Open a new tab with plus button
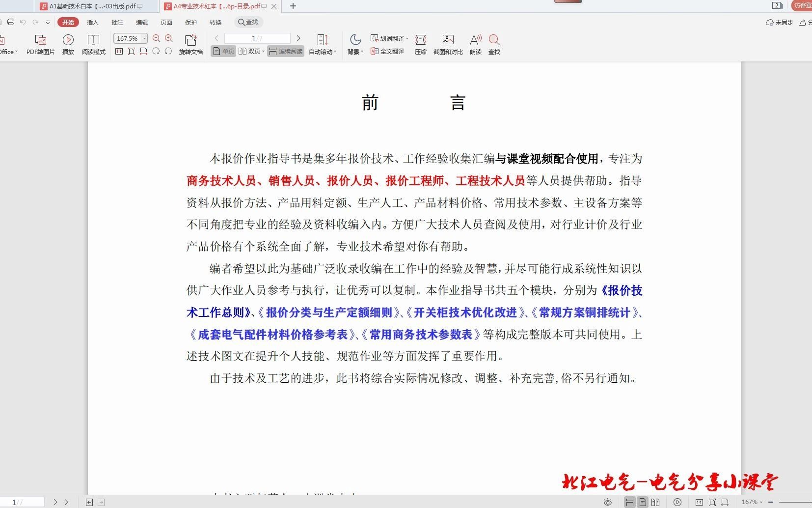The image size is (812, 508). [293, 6]
